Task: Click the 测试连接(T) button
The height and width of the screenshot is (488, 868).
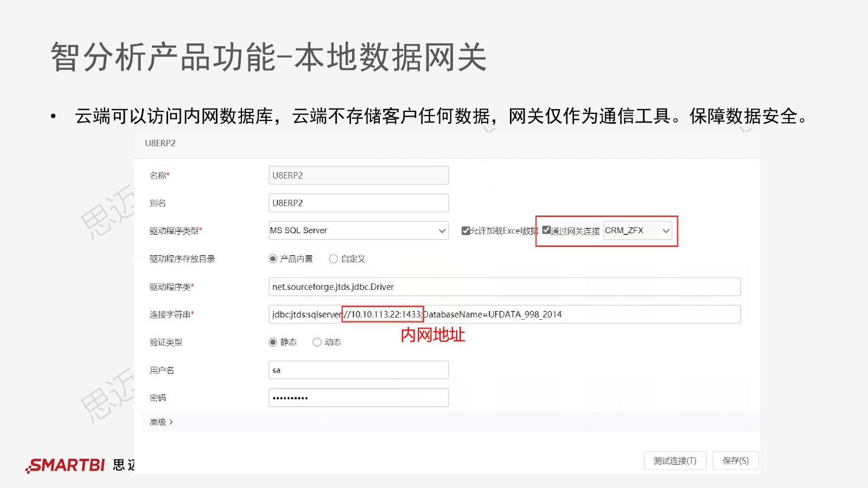Action: click(674, 461)
